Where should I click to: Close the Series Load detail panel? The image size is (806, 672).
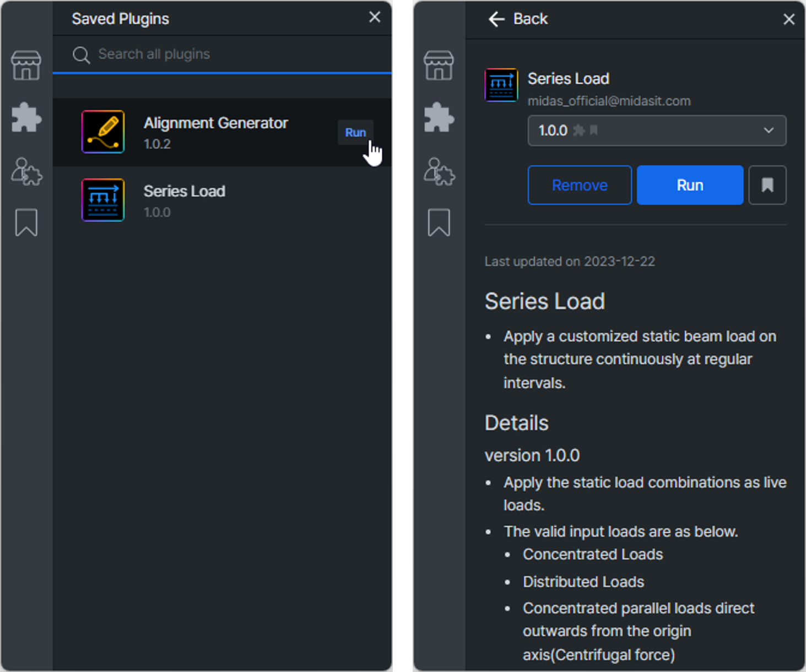coord(789,19)
